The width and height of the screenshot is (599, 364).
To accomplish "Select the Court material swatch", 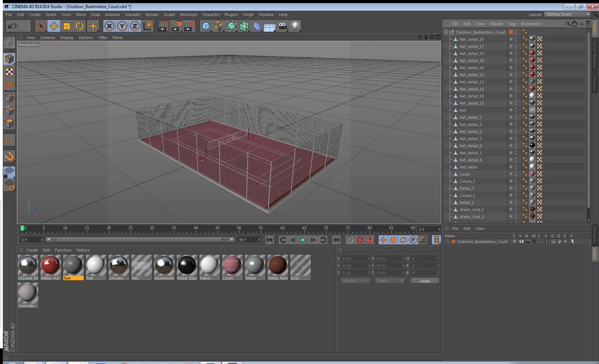I will coord(232,268).
